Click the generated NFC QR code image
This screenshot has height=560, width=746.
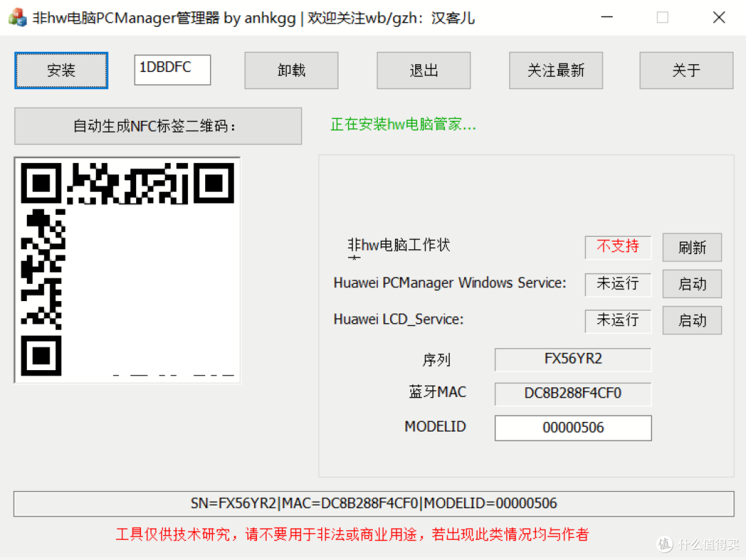click(x=128, y=270)
